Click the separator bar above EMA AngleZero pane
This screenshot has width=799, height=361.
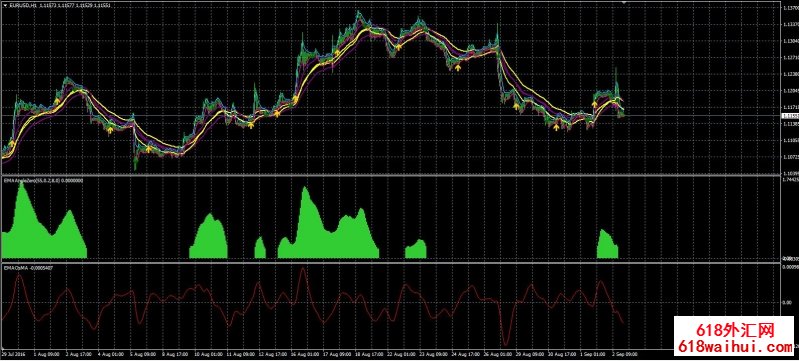click(x=390, y=176)
